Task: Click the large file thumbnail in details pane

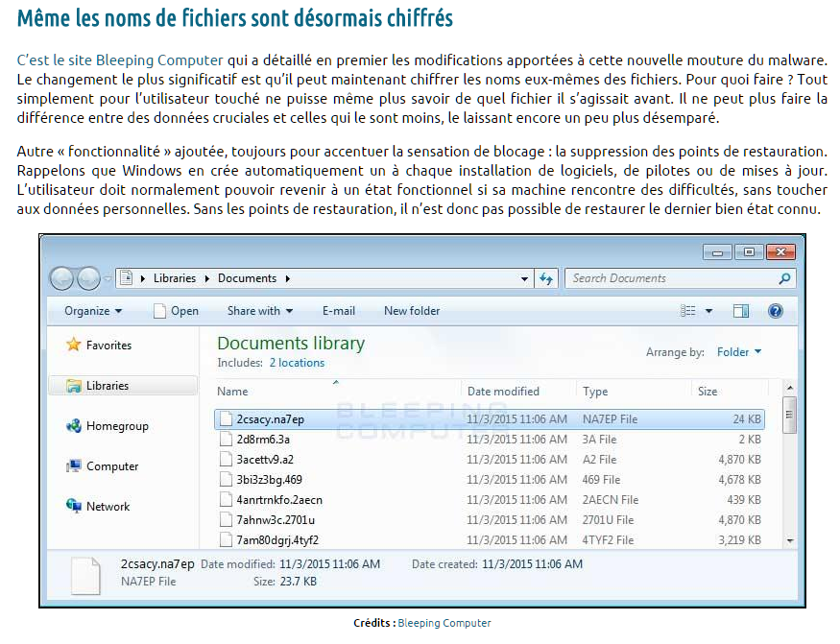Action: click(85, 576)
